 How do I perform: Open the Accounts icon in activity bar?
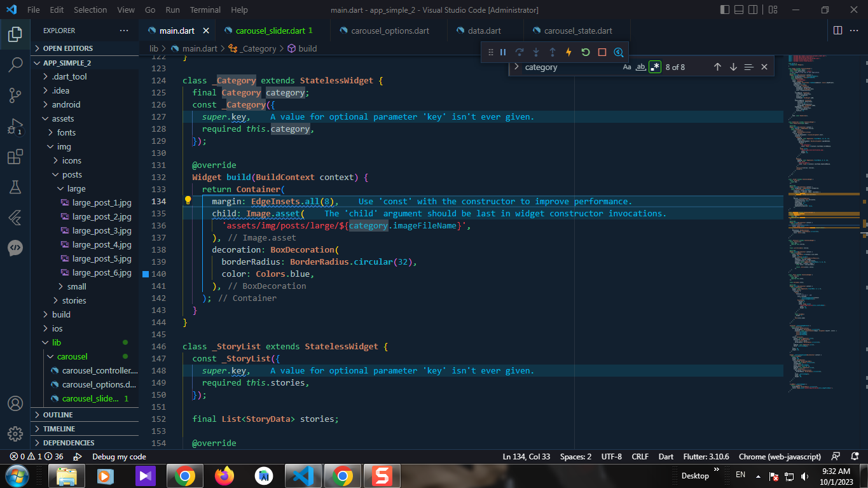(15, 403)
